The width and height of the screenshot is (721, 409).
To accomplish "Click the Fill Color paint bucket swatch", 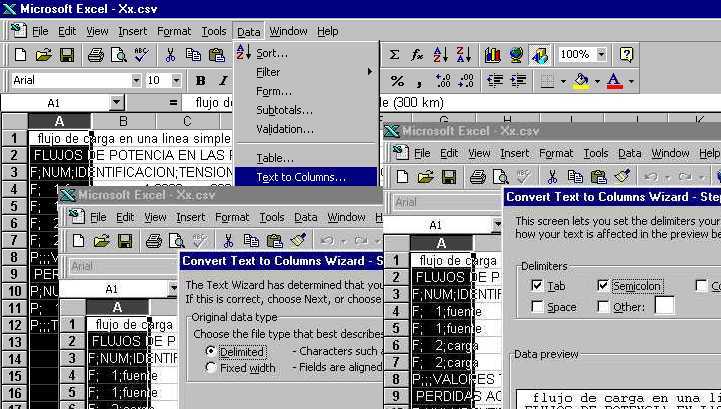I will click(582, 81).
